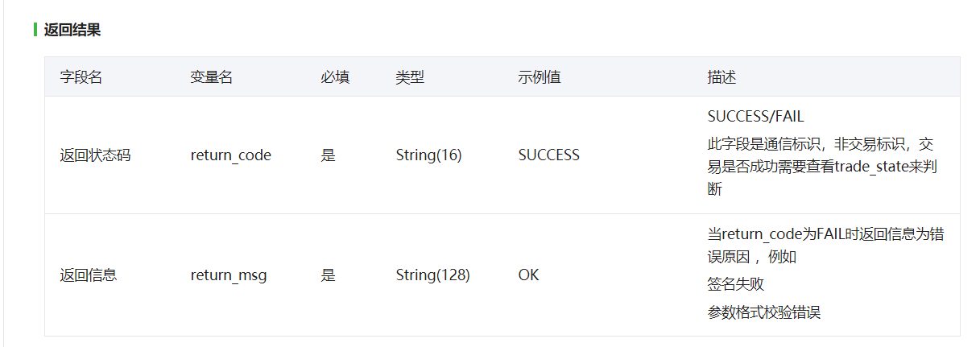Image resolution: width=980 pixels, height=347 pixels.
Task: Select the 返回信息 field name cell
Action: tap(89, 275)
